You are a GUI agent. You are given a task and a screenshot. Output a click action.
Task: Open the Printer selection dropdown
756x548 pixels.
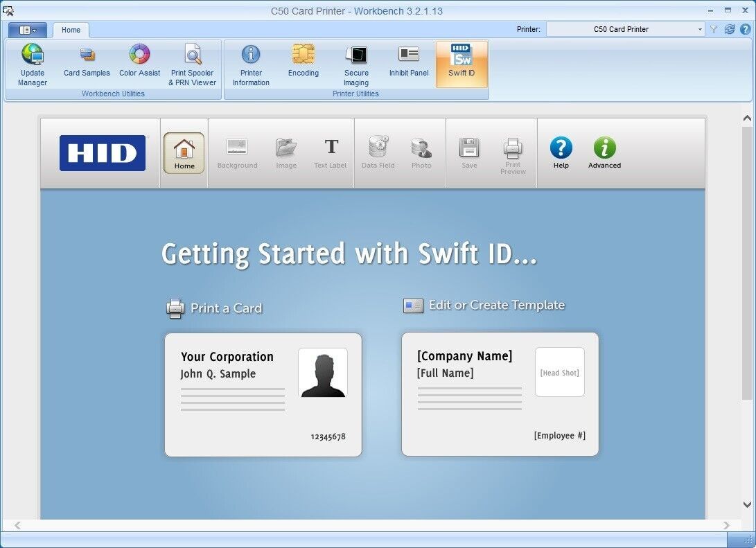pyautogui.click(x=626, y=29)
